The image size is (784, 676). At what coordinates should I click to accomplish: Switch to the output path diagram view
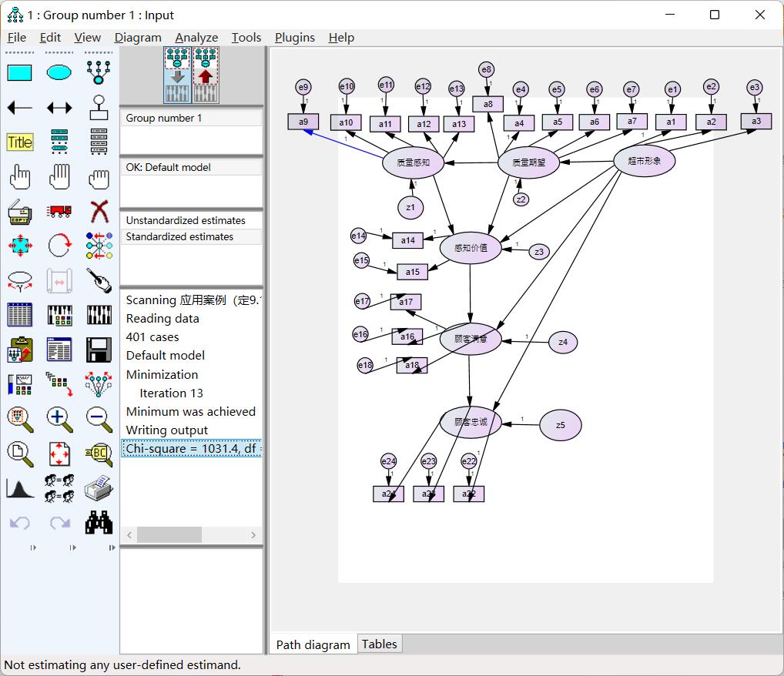pos(206,75)
